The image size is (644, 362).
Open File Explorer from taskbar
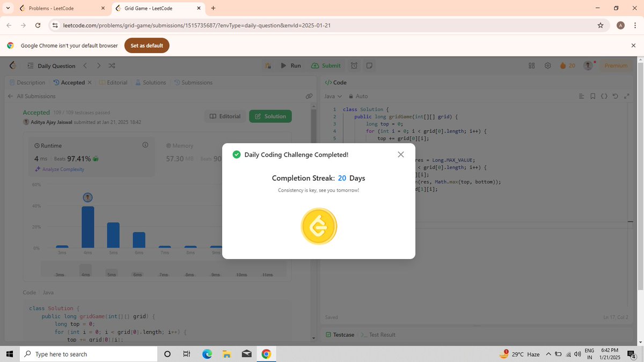pyautogui.click(x=226, y=354)
